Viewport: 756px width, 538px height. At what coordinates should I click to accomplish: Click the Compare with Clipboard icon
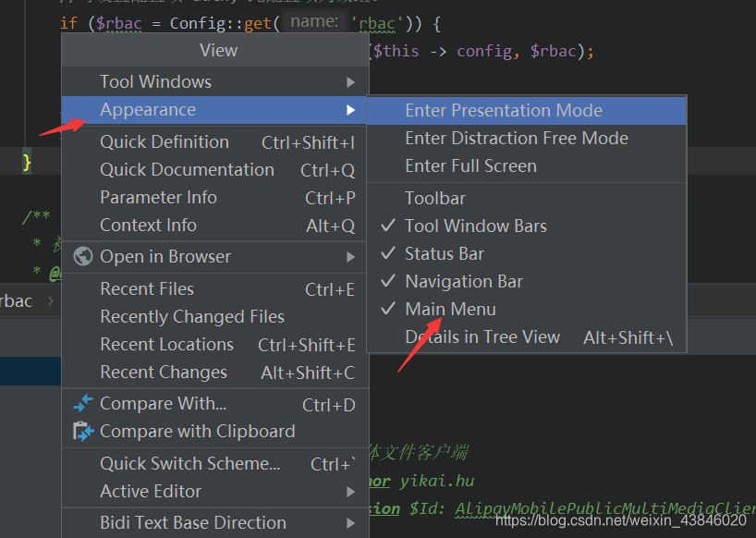tap(83, 431)
